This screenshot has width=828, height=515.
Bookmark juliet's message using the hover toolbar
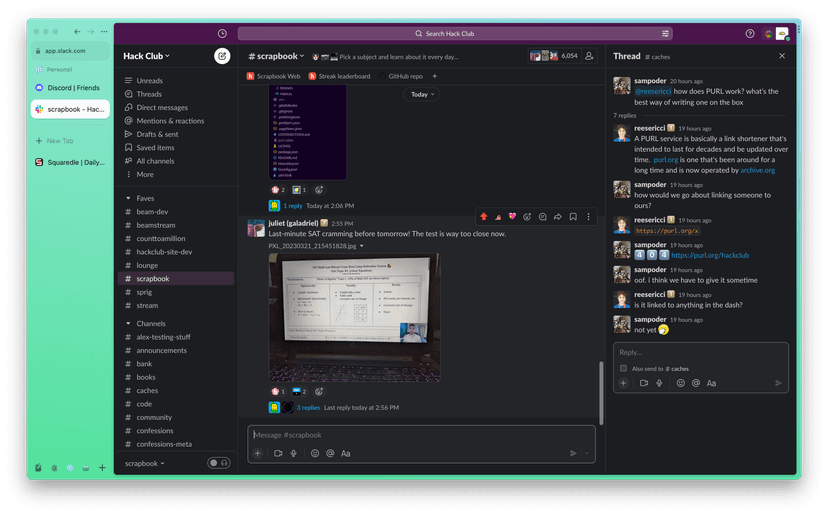[x=573, y=216]
